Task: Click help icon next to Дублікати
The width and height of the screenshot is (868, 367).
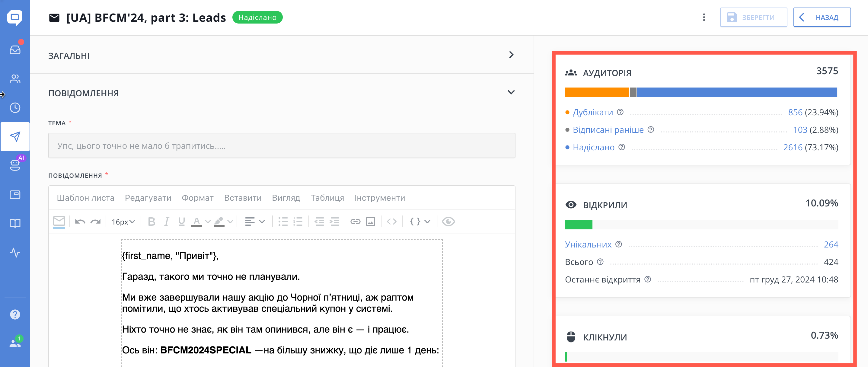Action: pos(620,112)
